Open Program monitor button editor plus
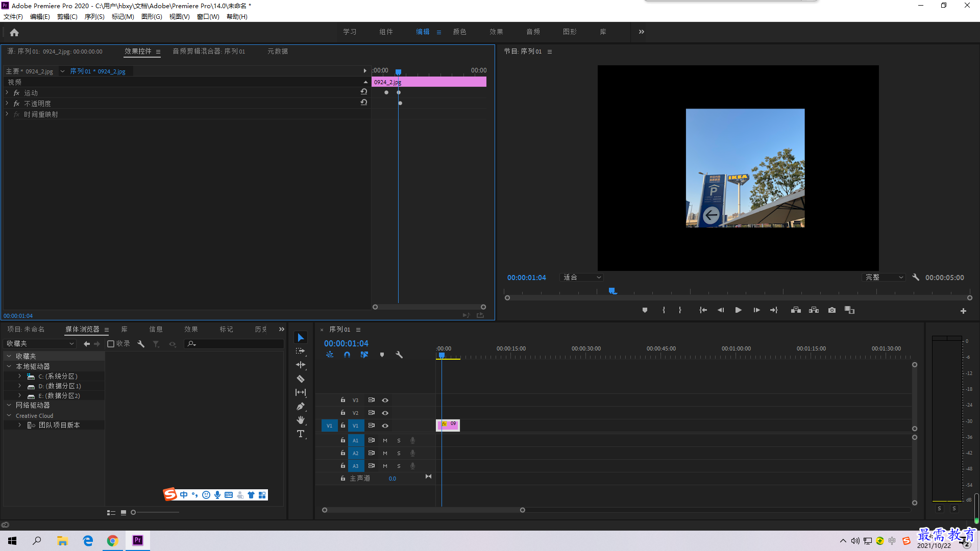This screenshot has height=551, width=980. pos(963,311)
